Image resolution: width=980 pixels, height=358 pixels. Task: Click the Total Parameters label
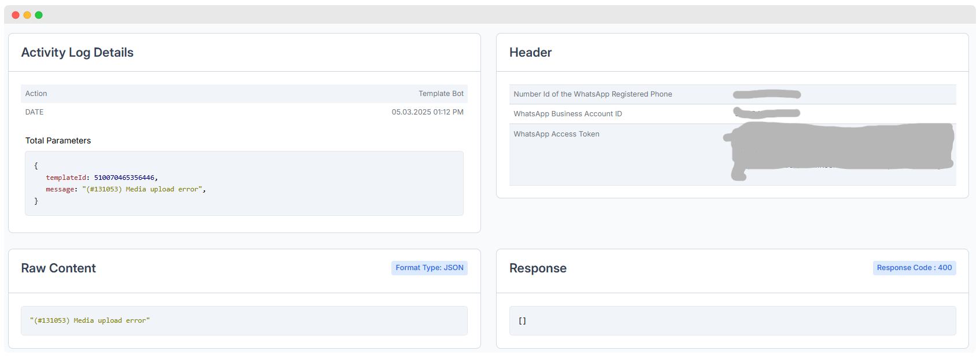coord(58,141)
